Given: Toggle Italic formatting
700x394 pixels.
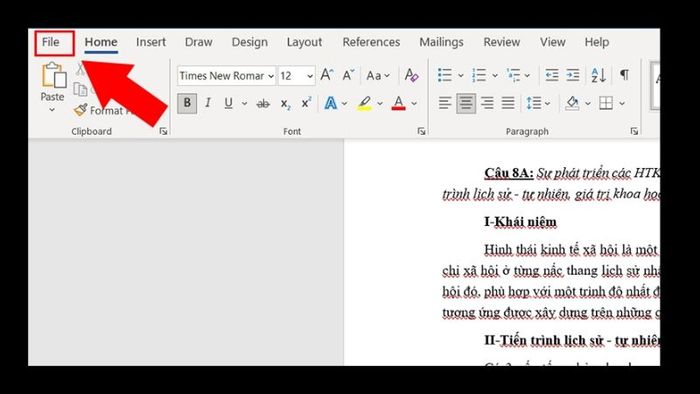Looking at the screenshot, I should click(x=208, y=104).
